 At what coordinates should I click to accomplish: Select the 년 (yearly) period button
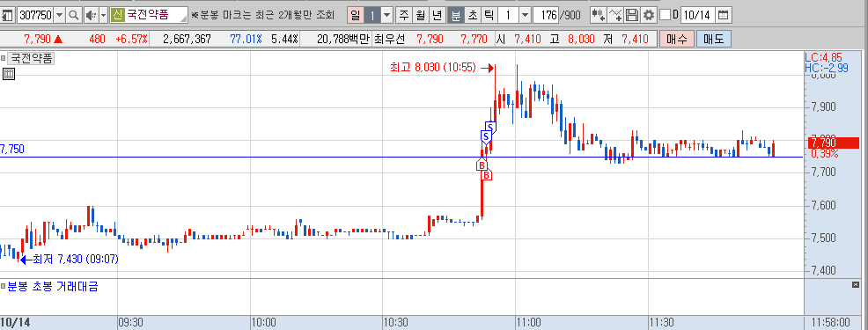(x=438, y=15)
